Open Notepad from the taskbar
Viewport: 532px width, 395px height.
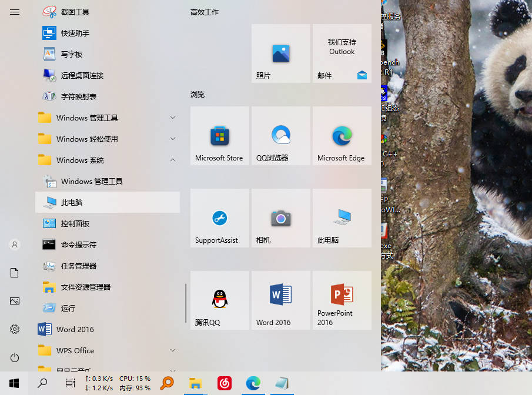click(282, 383)
